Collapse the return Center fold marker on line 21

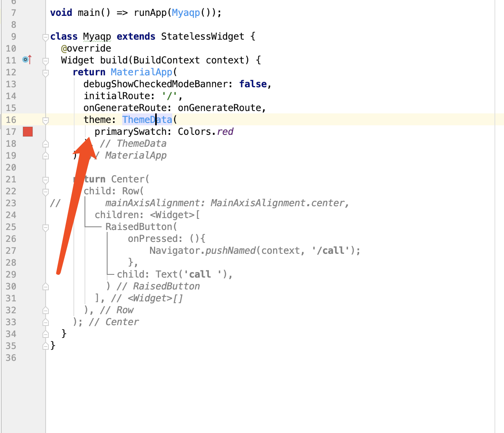click(46, 180)
